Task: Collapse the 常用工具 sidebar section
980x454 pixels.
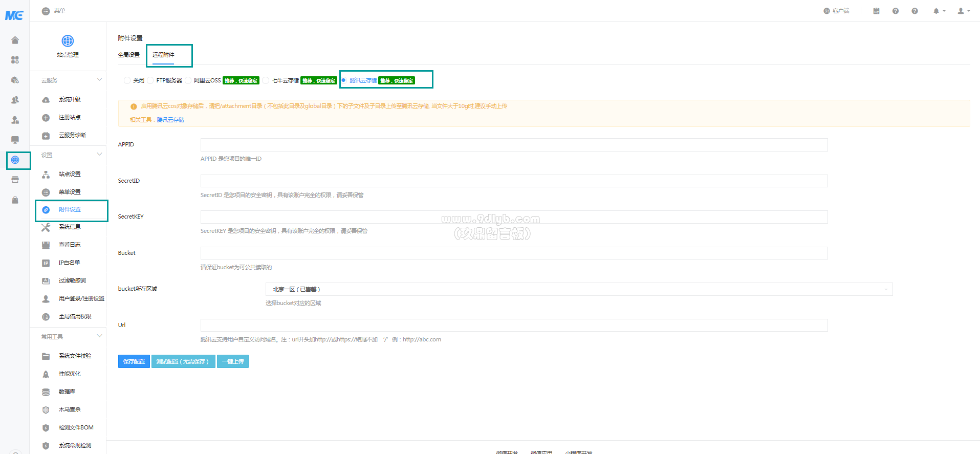Action: coord(99,336)
